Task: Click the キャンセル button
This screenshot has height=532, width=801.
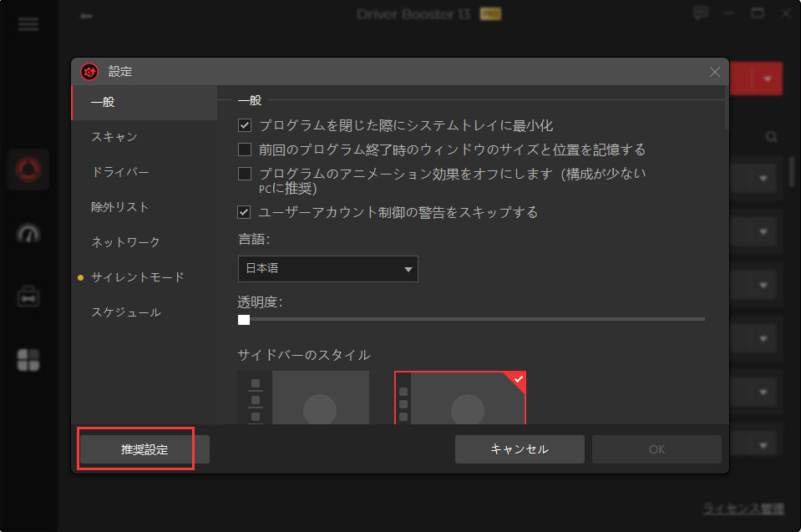Action: [520, 449]
